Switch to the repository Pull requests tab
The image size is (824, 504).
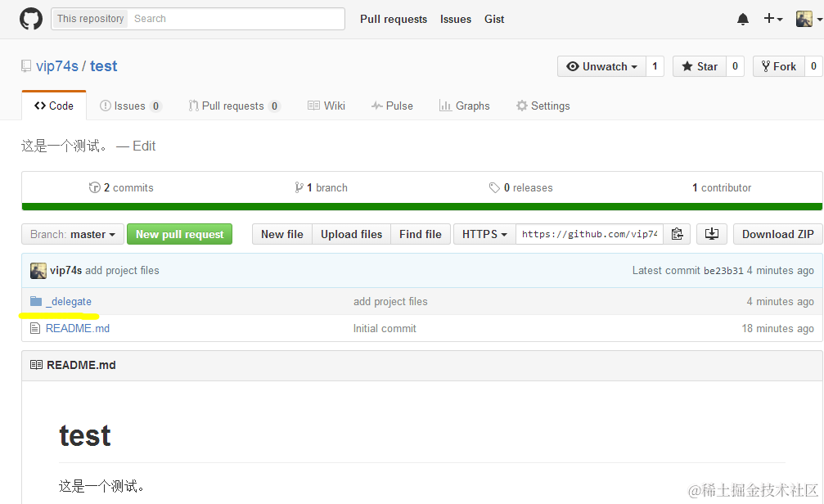tap(234, 106)
